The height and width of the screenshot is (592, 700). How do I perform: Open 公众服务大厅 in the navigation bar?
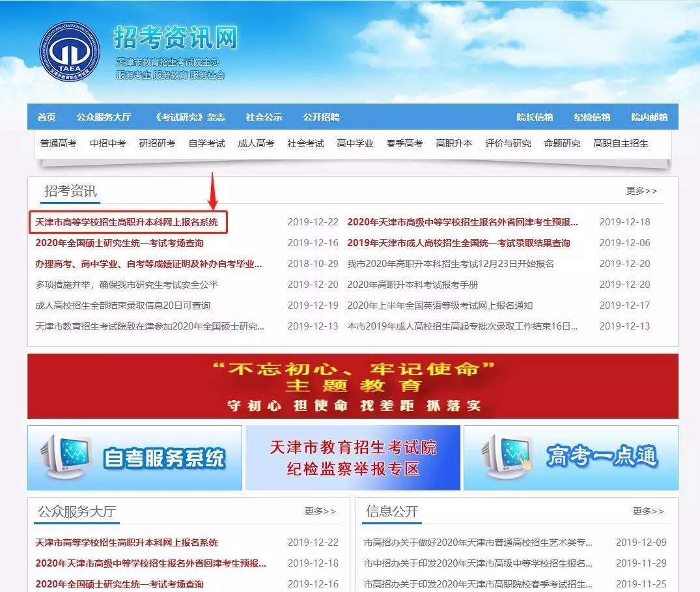pos(104,117)
